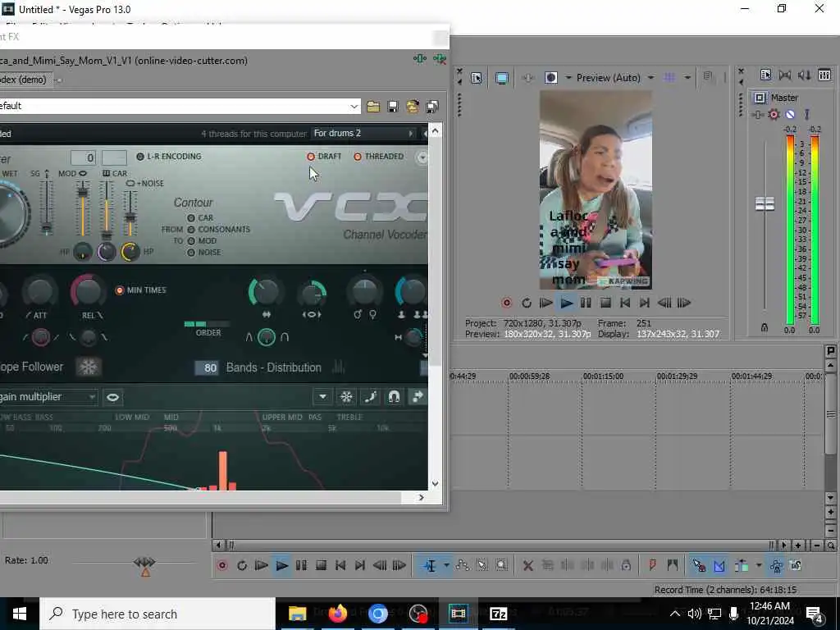
Task: Open Firefox from the taskbar
Action: coord(337,614)
